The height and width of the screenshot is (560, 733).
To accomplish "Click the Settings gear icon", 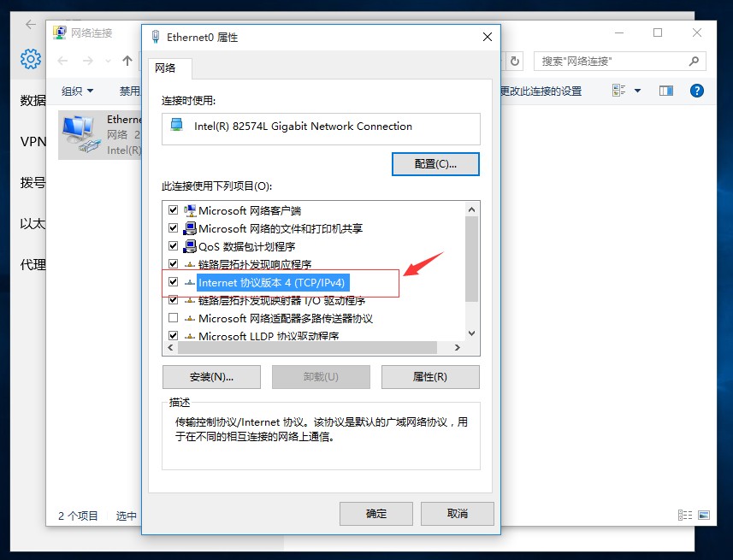I will point(31,59).
